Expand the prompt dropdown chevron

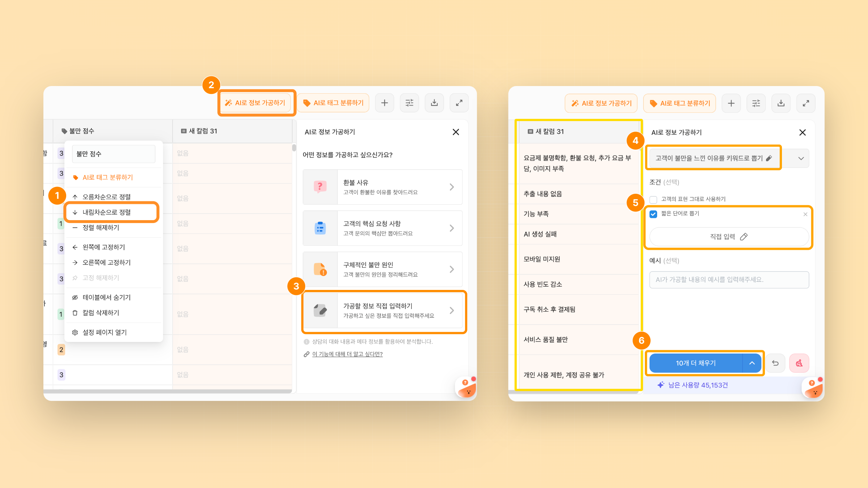click(x=801, y=158)
